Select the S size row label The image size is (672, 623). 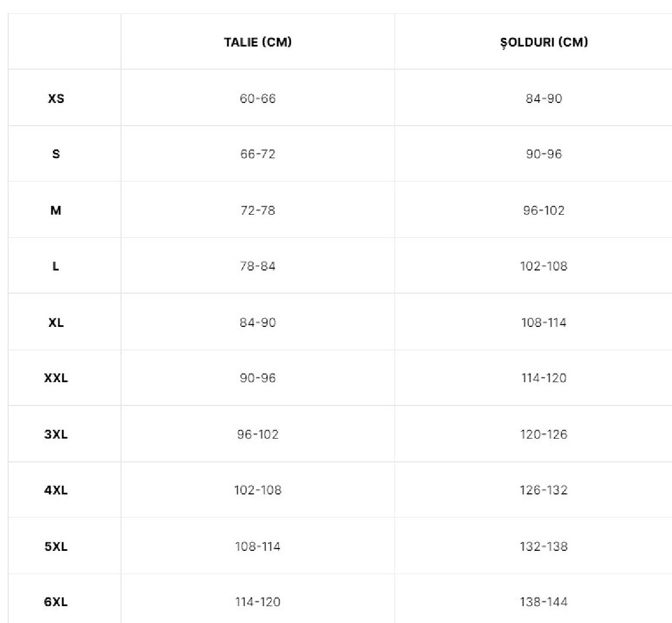pos(56,154)
